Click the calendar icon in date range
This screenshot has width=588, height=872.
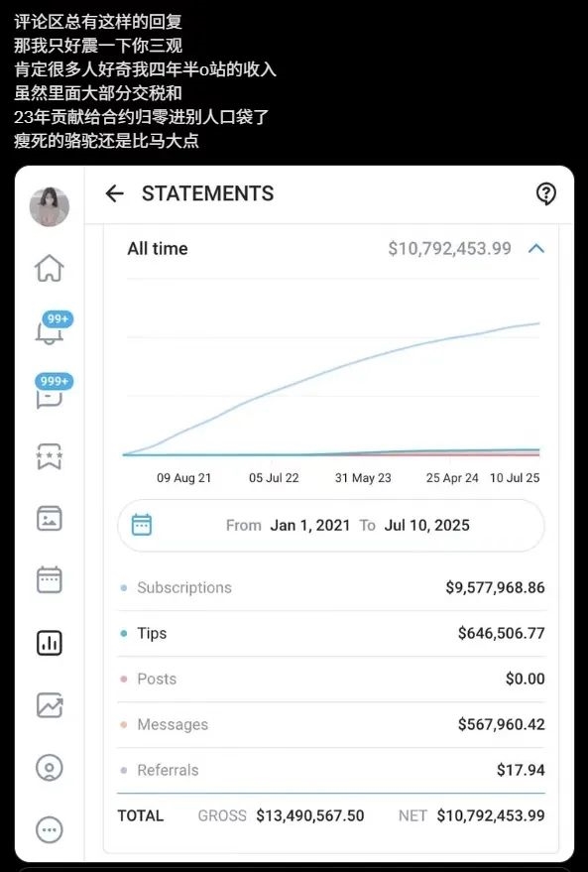coord(141,525)
